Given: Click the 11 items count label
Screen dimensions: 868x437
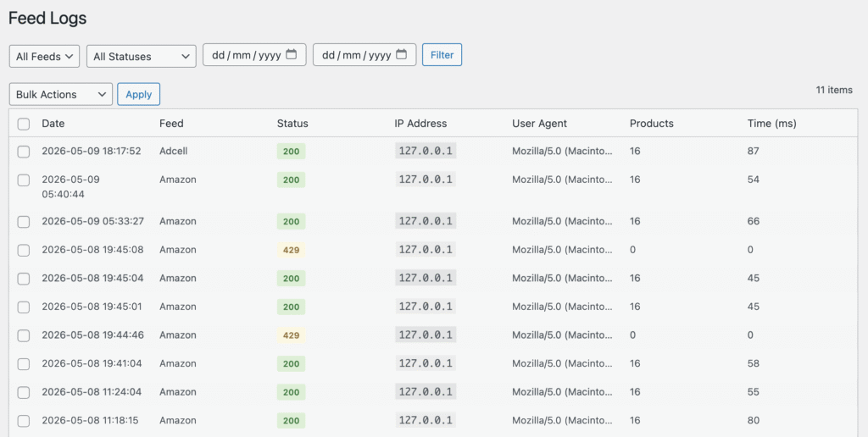Looking at the screenshot, I should (834, 90).
